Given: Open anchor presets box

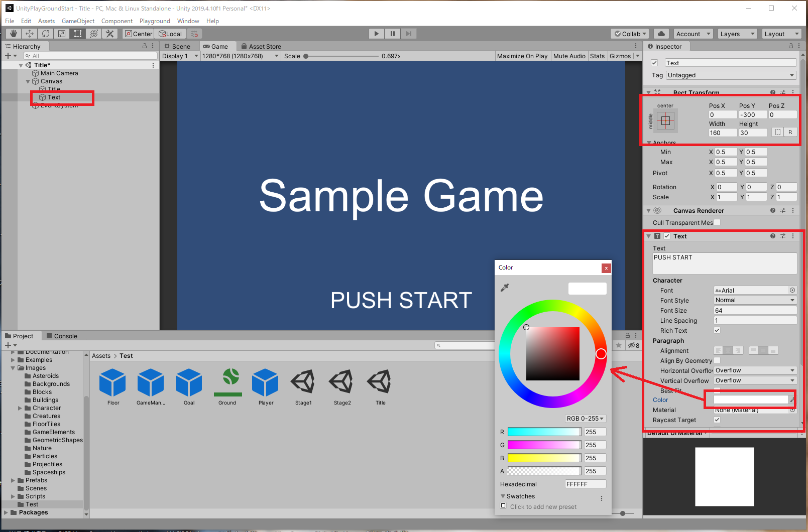Looking at the screenshot, I should pos(665,120).
